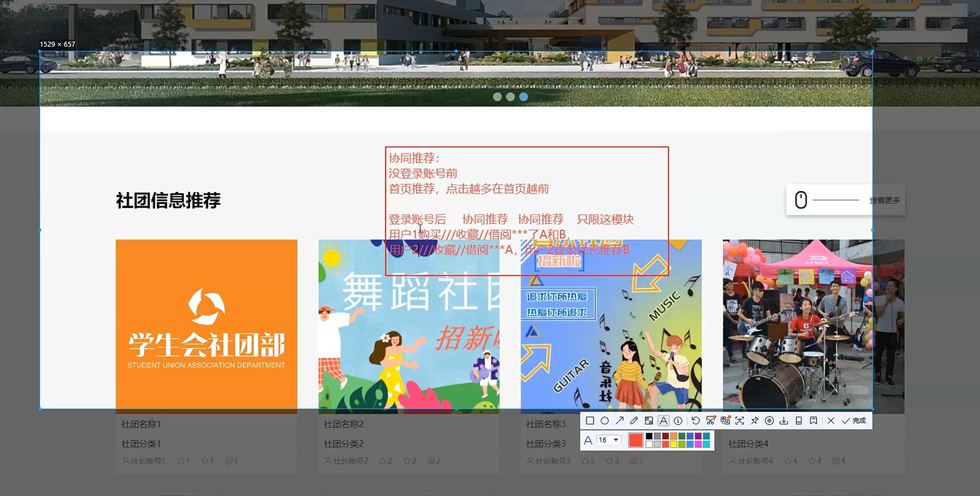Pin the screenshot to the screen

755,421
